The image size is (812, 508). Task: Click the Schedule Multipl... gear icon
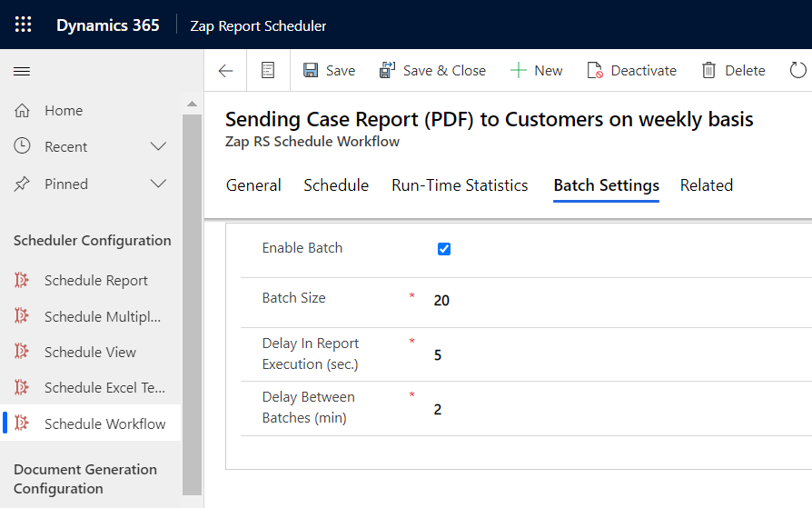[21, 315]
